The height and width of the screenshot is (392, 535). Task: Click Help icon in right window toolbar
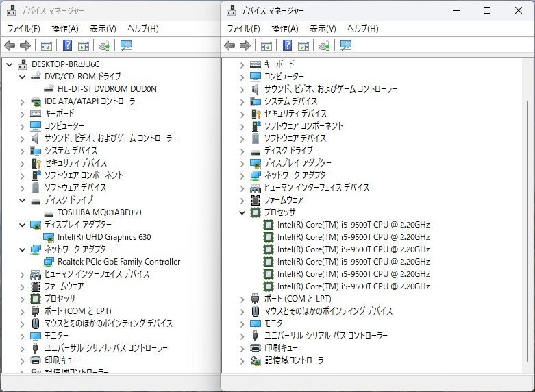(287, 45)
